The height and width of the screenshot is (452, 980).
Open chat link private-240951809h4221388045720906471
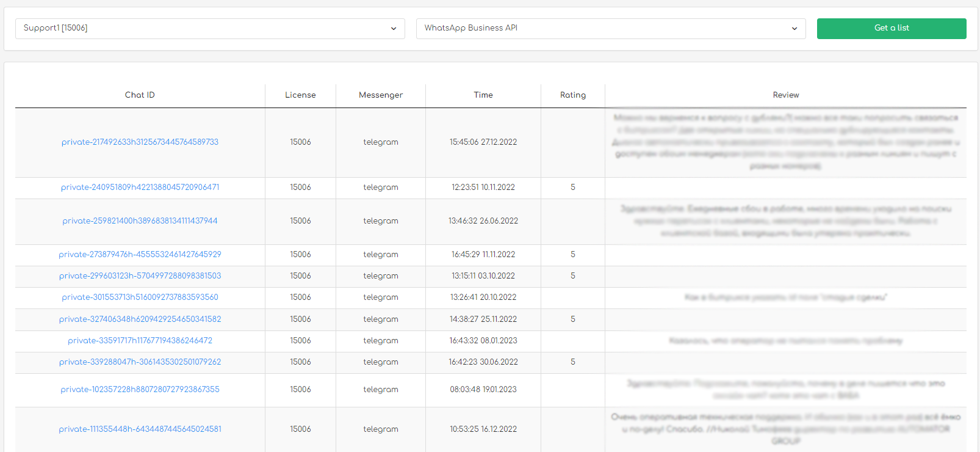tap(140, 188)
